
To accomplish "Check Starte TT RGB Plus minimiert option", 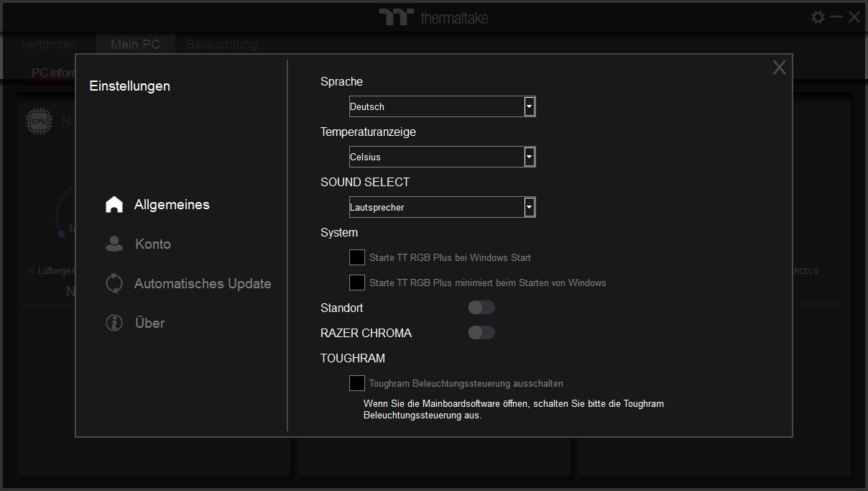I will 357,282.
